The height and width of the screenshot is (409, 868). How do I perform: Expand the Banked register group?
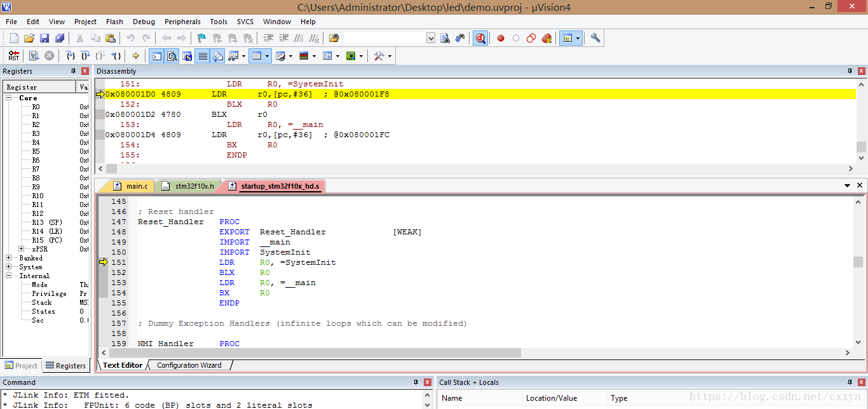[9, 258]
